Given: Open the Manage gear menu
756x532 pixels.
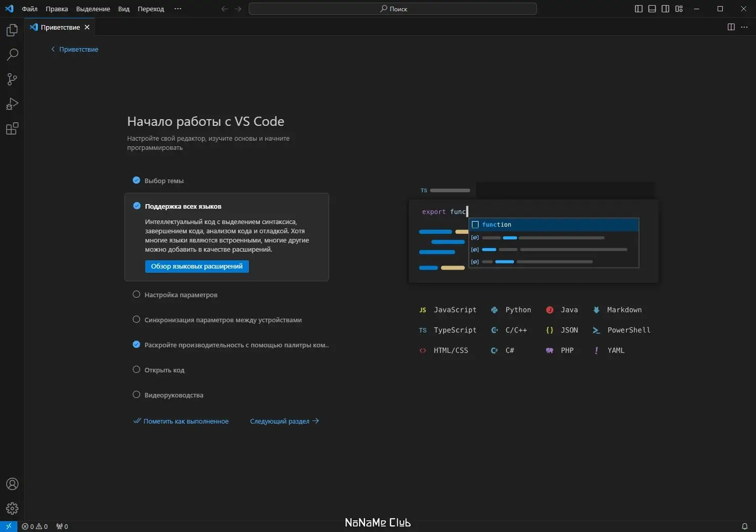Looking at the screenshot, I should (x=12, y=508).
